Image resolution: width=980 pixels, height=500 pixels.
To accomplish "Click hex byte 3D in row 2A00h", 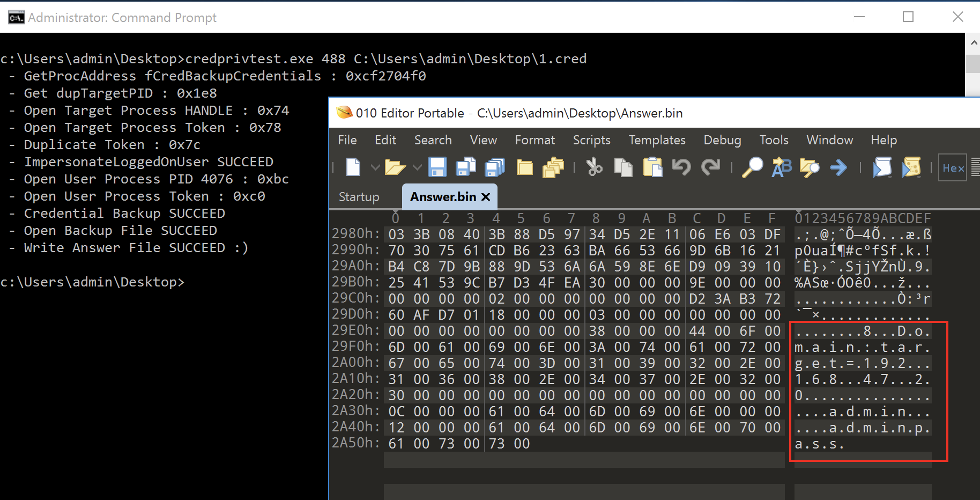I will tap(547, 363).
